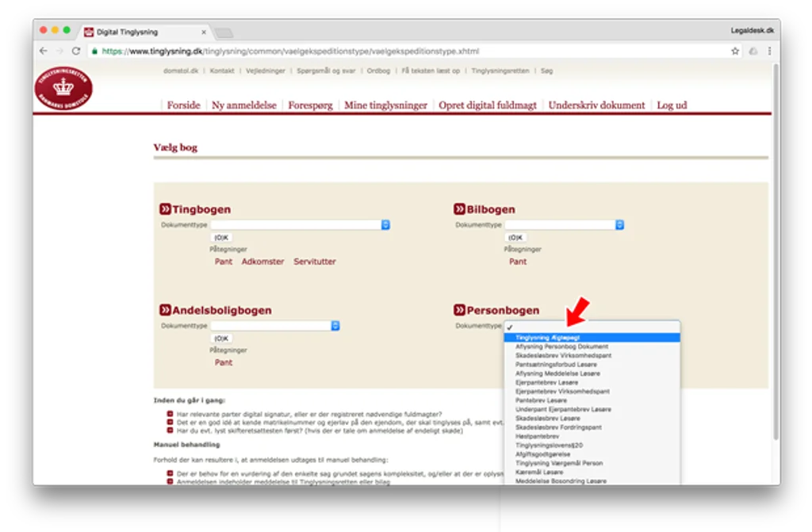Click the Danmarks Domstole crown logo
Screen dimensions: 812x532
tap(63, 88)
